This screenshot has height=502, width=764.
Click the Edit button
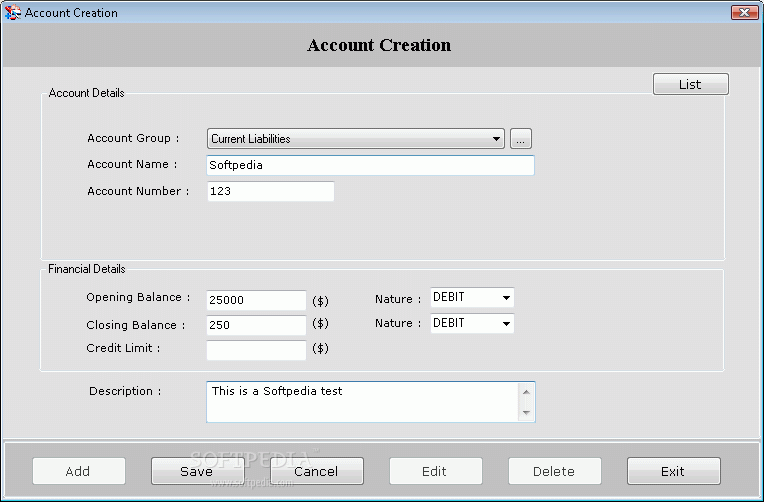[x=436, y=471]
